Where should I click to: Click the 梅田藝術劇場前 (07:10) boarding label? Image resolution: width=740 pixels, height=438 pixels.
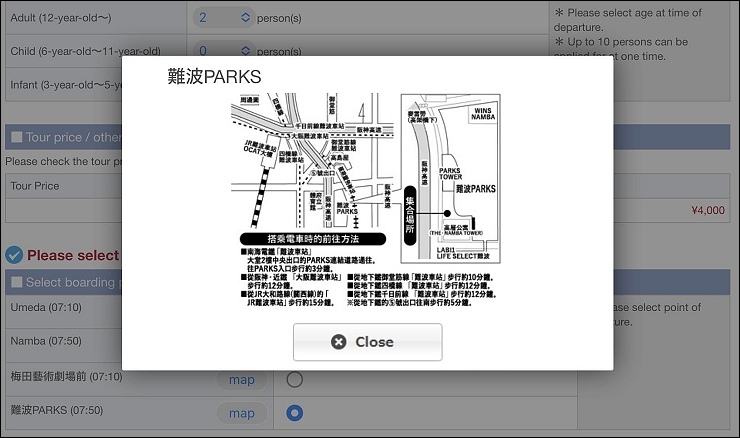point(67,376)
